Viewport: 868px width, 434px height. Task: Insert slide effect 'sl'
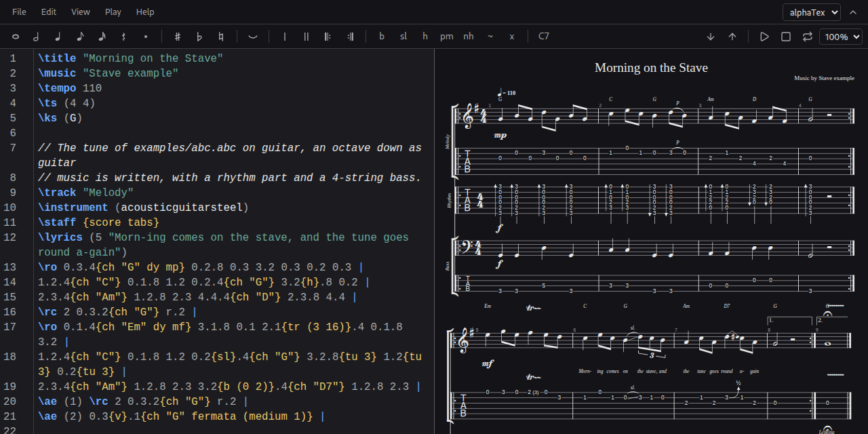click(x=403, y=37)
